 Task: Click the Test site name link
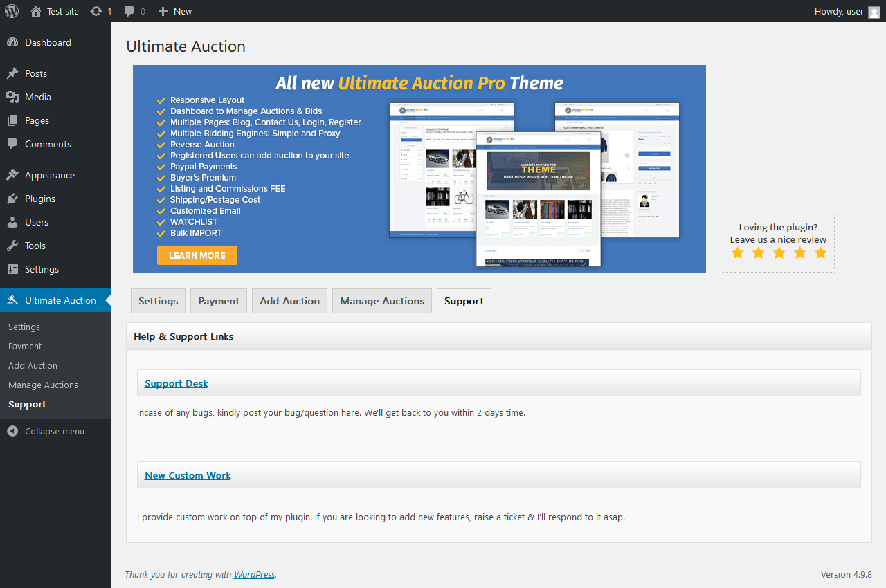pyautogui.click(x=63, y=11)
